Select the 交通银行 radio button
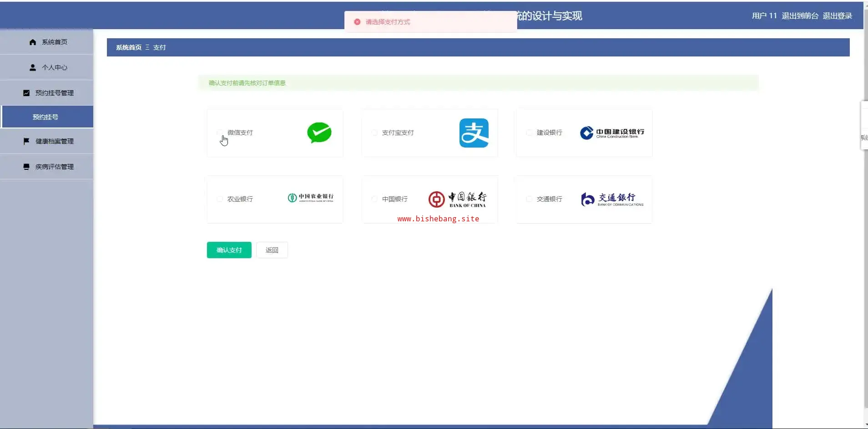The height and width of the screenshot is (429, 868). pos(529,199)
